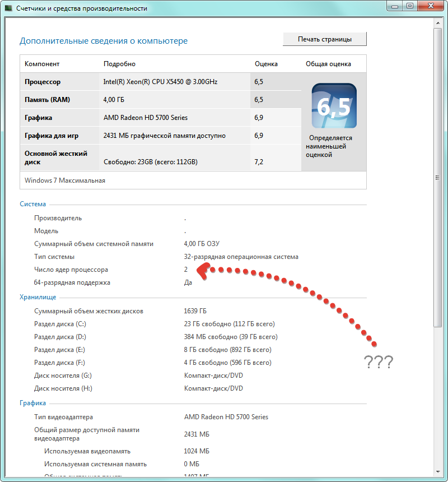This screenshot has height=482, width=448.
Task: Click the 1639 ГБ total disk value
Action: [195, 311]
